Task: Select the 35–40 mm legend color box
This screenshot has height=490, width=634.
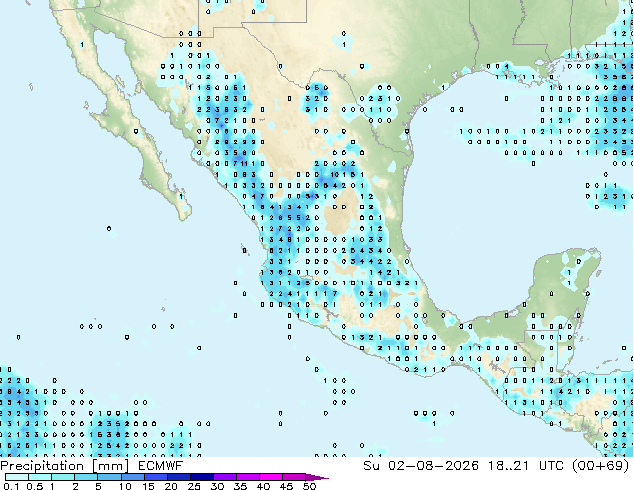Action: pyautogui.click(x=248, y=477)
